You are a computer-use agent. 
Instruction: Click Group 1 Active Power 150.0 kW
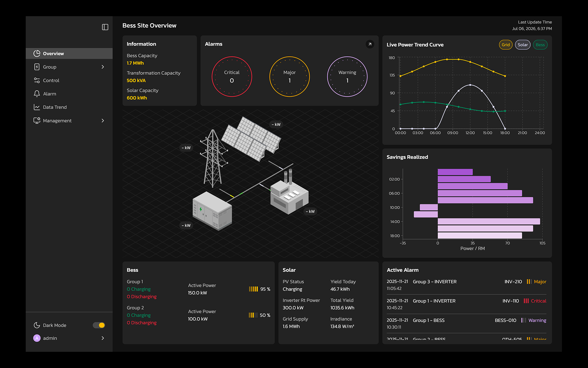pyautogui.click(x=197, y=293)
